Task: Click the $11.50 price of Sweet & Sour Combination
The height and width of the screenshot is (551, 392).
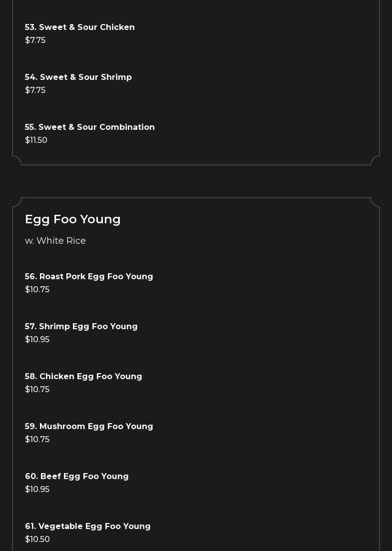Action: click(x=36, y=140)
